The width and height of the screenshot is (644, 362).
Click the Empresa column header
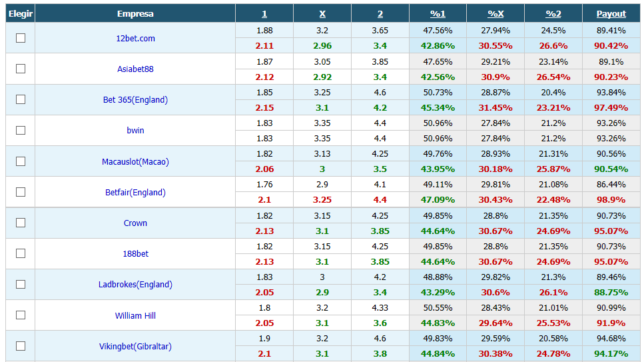tap(135, 13)
